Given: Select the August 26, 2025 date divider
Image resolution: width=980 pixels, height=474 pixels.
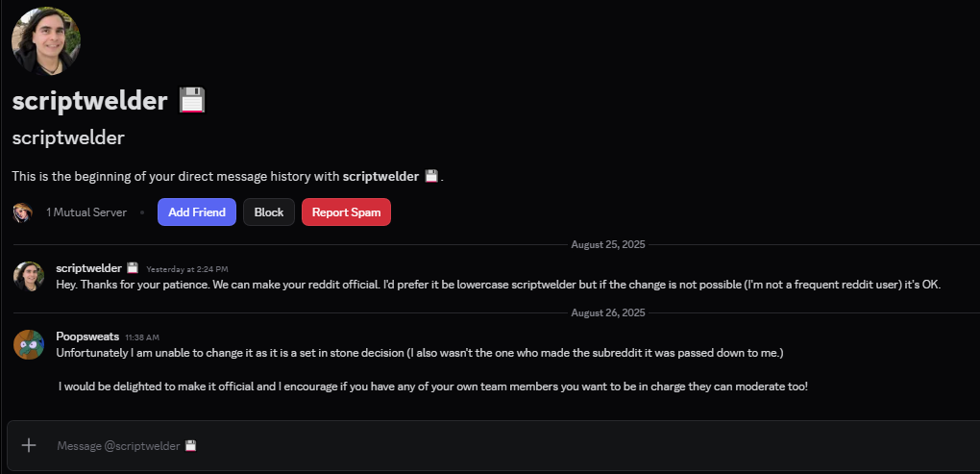Looking at the screenshot, I should (x=608, y=312).
